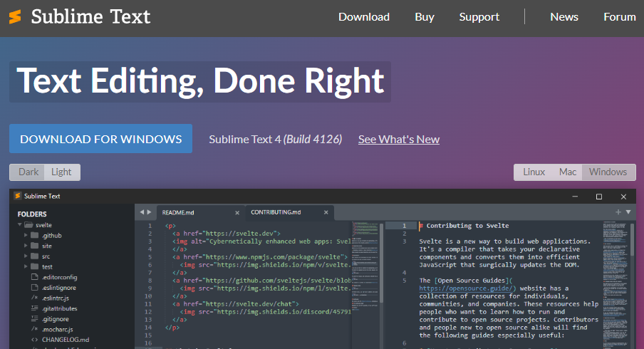The height and width of the screenshot is (349, 644).
Task: Close the README.md tab
Action: coord(237,213)
